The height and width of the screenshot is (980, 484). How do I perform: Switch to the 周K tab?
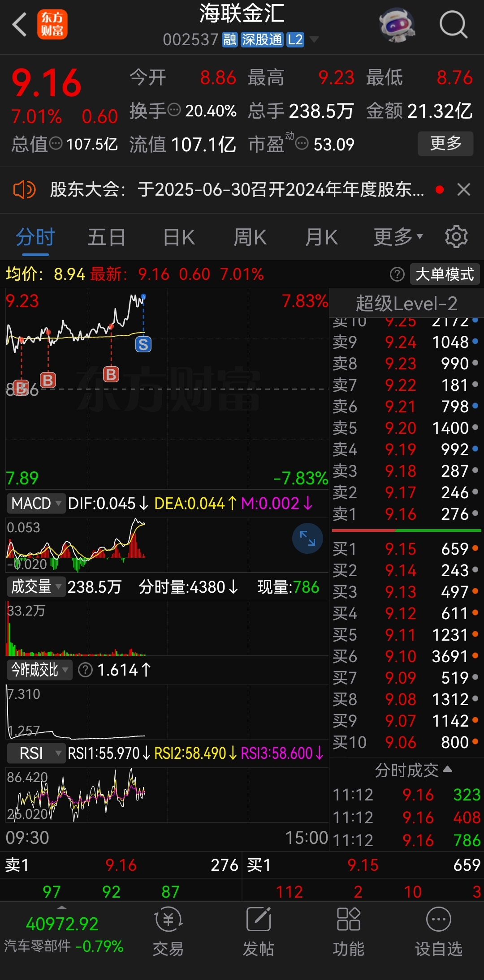tap(250, 237)
